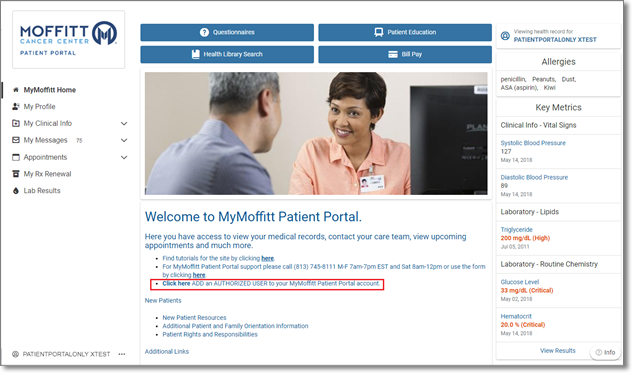Expand the My Clinical Info chevron
This screenshot has width=634, height=375.
coord(124,123)
